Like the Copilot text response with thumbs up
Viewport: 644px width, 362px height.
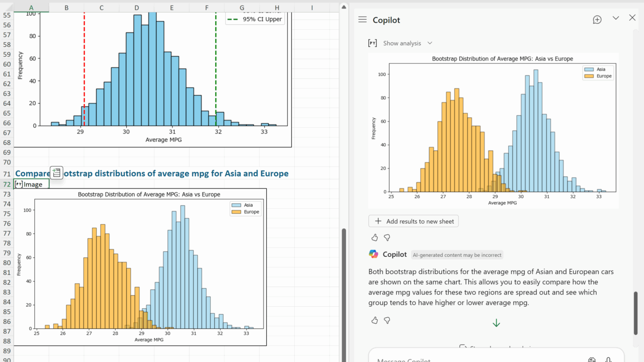[x=374, y=320]
